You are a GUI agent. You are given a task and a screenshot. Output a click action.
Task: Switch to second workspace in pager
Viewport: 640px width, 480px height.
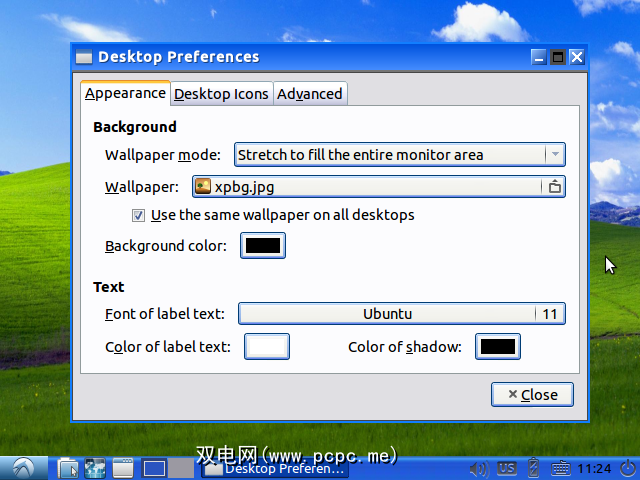point(181,468)
